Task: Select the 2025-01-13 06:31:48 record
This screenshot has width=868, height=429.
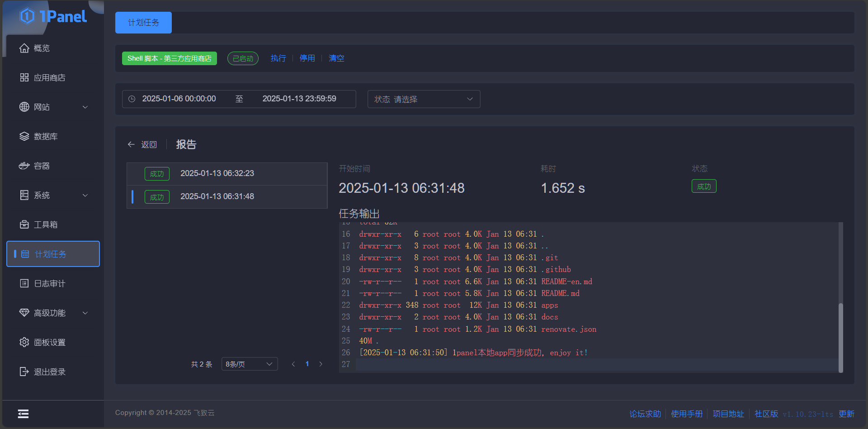Action: pyautogui.click(x=227, y=197)
